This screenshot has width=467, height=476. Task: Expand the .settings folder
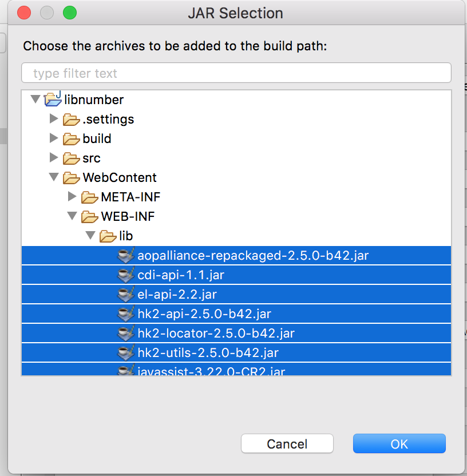click(53, 119)
